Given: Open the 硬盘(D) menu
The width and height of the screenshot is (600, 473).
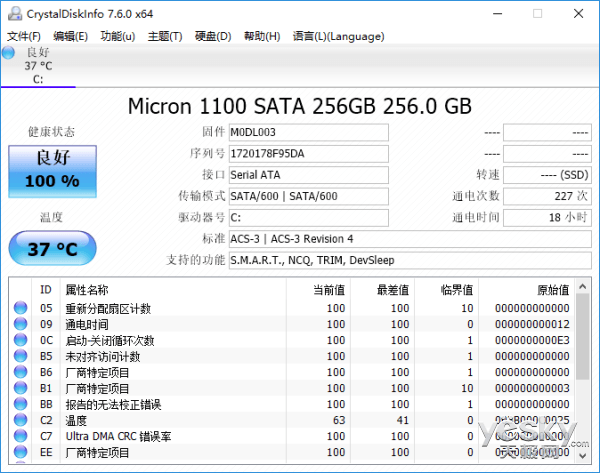Looking at the screenshot, I should tap(213, 36).
